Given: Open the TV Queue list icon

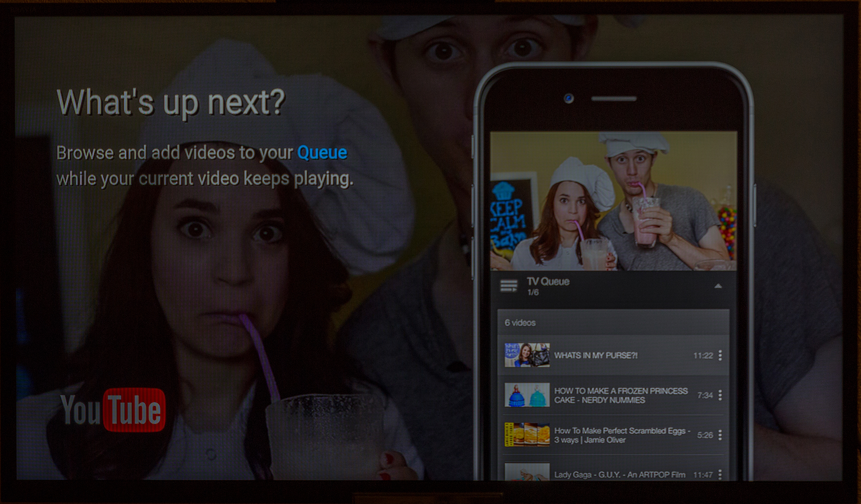Looking at the screenshot, I should tap(509, 286).
